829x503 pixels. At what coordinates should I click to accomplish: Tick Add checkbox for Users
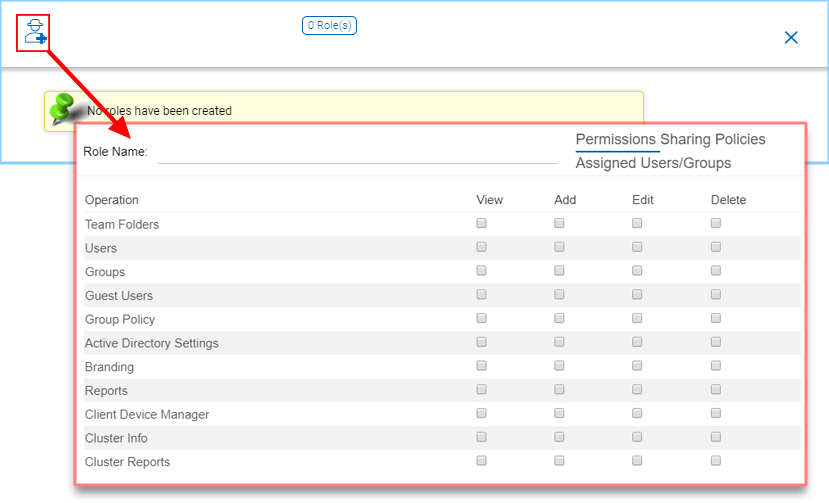tap(559, 247)
